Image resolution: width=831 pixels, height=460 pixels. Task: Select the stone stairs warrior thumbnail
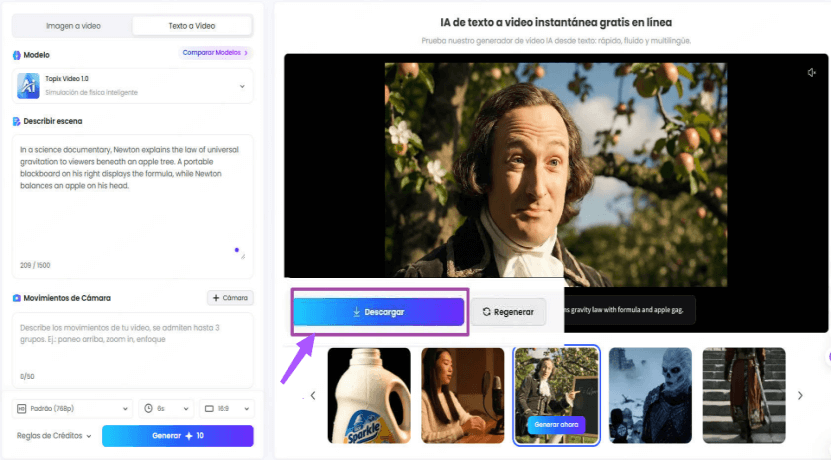[x=744, y=395]
